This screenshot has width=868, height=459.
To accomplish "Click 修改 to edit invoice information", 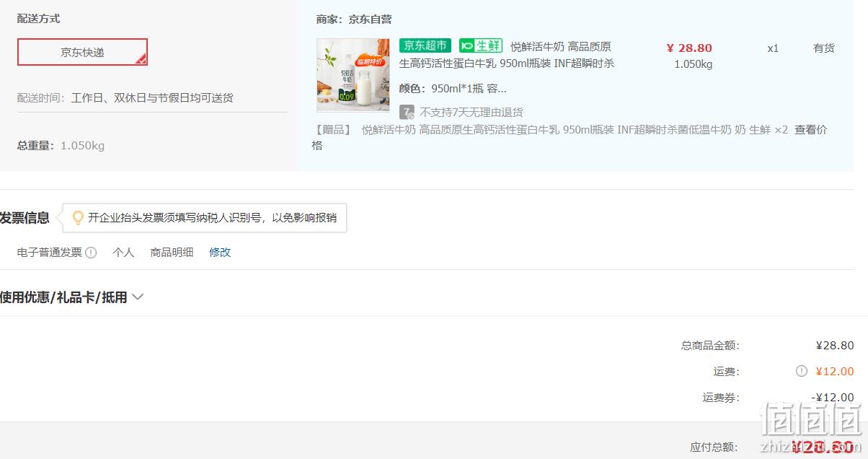I will [x=220, y=253].
